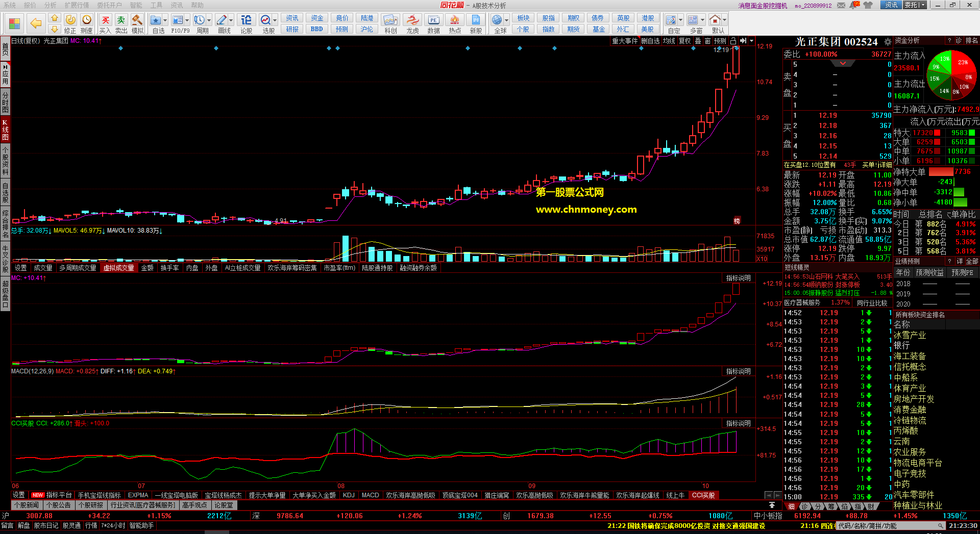Expand the 自定 dropdown arrow
This screenshot has height=534, width=980.
[x=680, y=20]
